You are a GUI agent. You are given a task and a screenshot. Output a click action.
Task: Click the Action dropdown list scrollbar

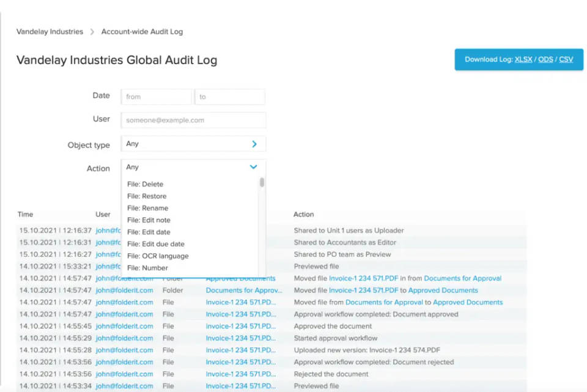coord(262,182)
